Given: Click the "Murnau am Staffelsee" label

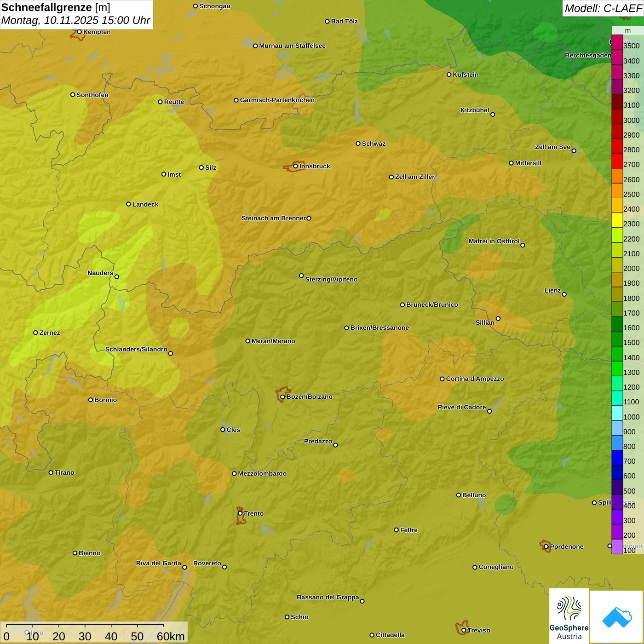Looking at the screenshot, I should [292, 46].
